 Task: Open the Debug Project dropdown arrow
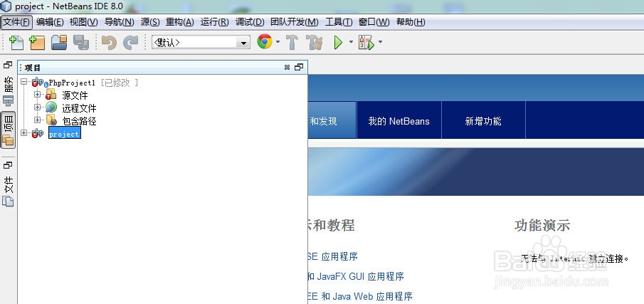pyautogui.click(x=380, y=42)
